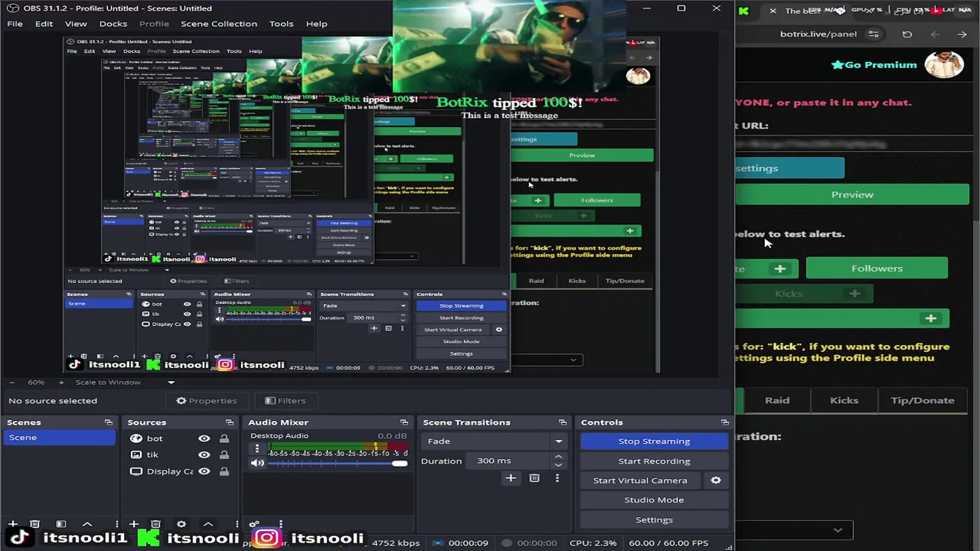This screenshot has width=980, height=551.
Task: Open the Help menu
Action: click(x=316, y=24)
